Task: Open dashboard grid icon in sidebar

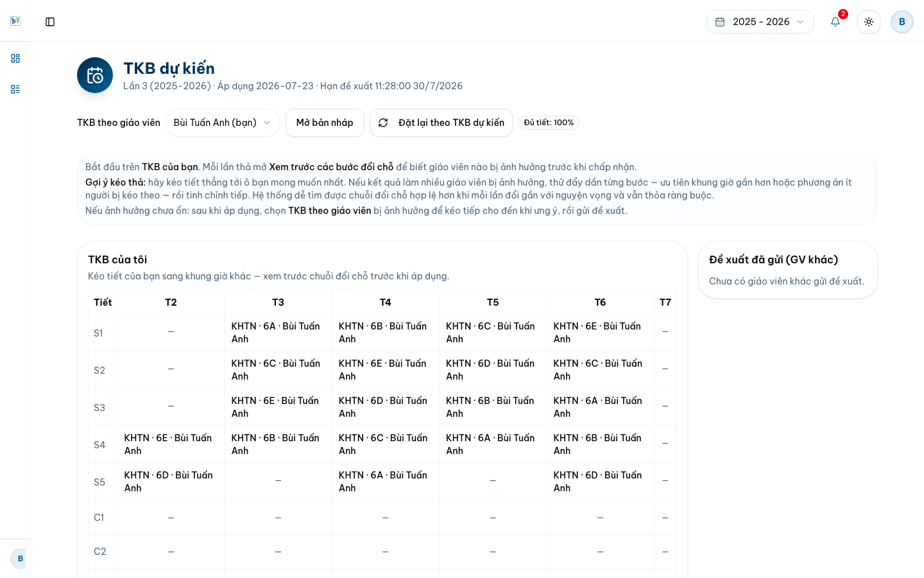Action: tap(15, 58)
